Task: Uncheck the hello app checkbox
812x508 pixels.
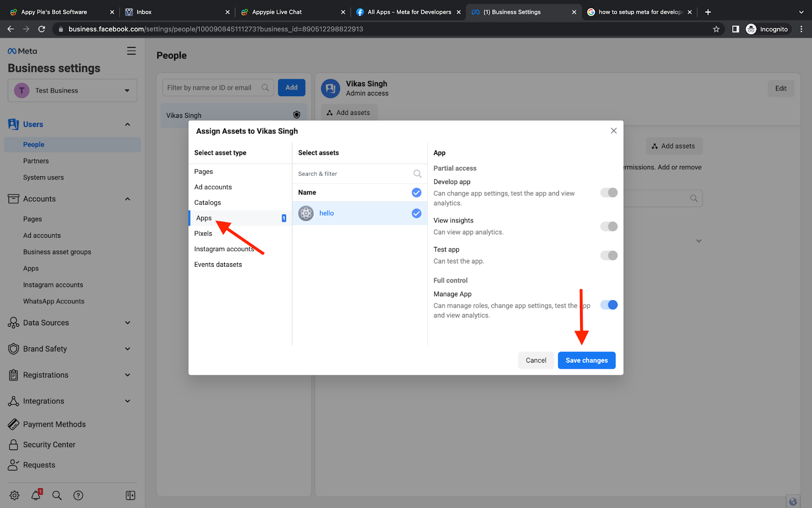Action: [417, 213]
